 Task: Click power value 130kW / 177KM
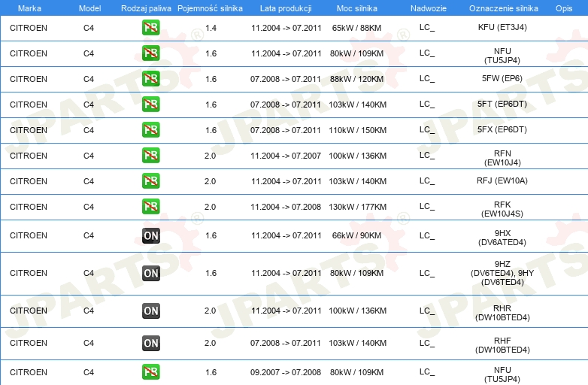tap(357, 207)
